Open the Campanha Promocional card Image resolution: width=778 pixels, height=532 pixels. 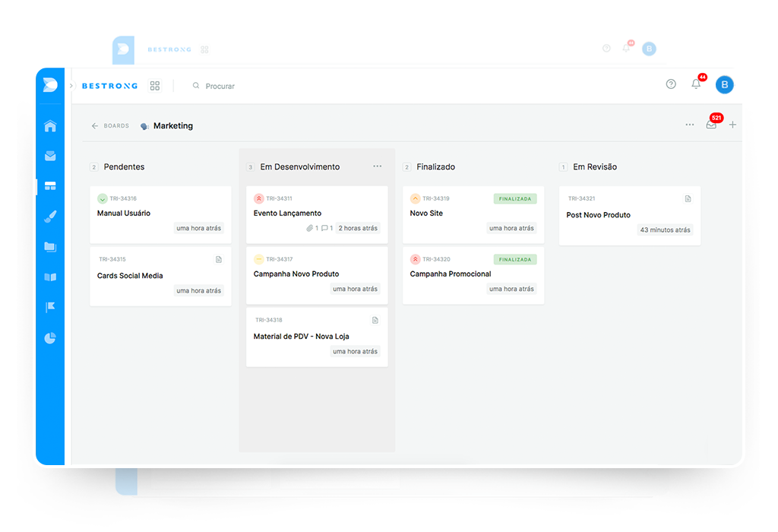pos(473,275)
